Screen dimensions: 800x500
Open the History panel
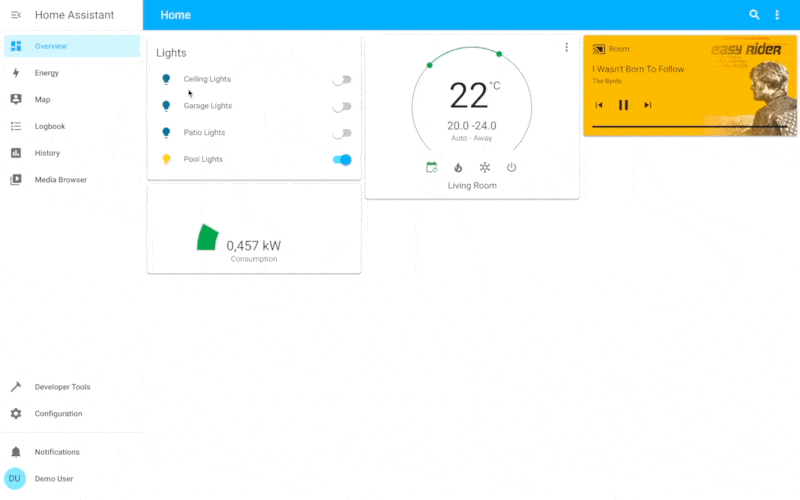coord(71,153)
